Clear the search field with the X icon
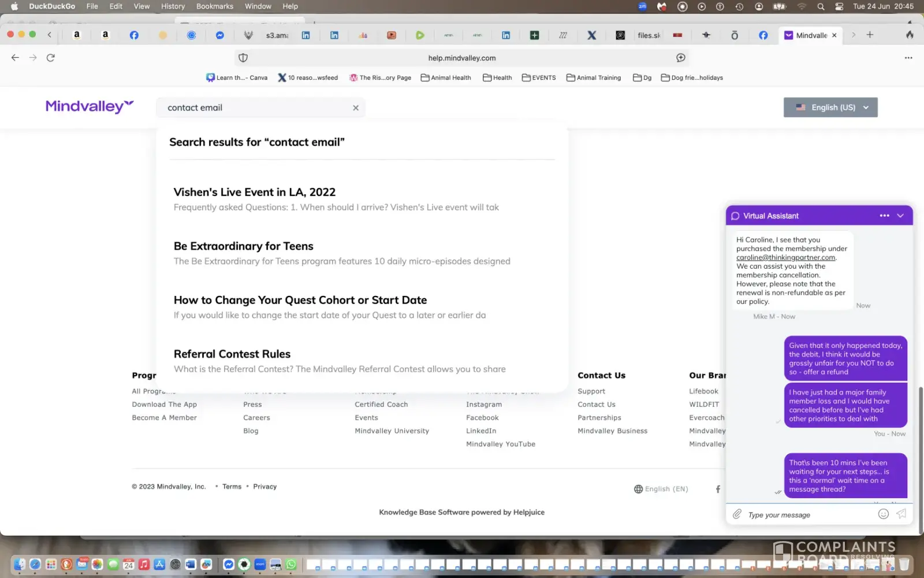The image size is (924, 578). (356, 108)
